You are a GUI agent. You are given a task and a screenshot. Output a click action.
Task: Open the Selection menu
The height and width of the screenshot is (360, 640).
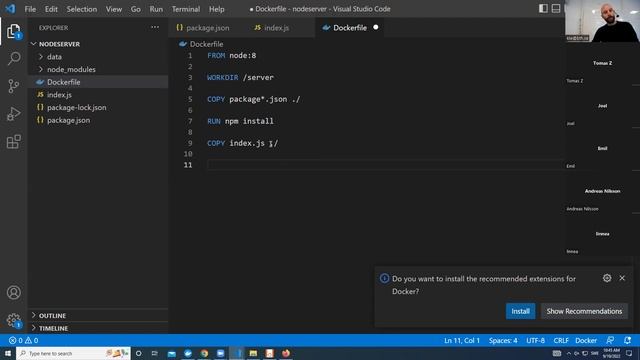(82, 9)
